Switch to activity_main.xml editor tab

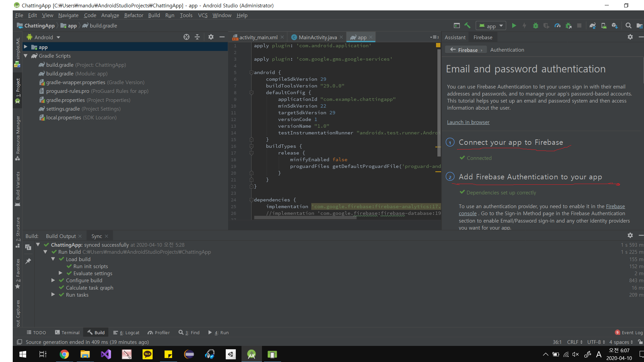point(258,37)
